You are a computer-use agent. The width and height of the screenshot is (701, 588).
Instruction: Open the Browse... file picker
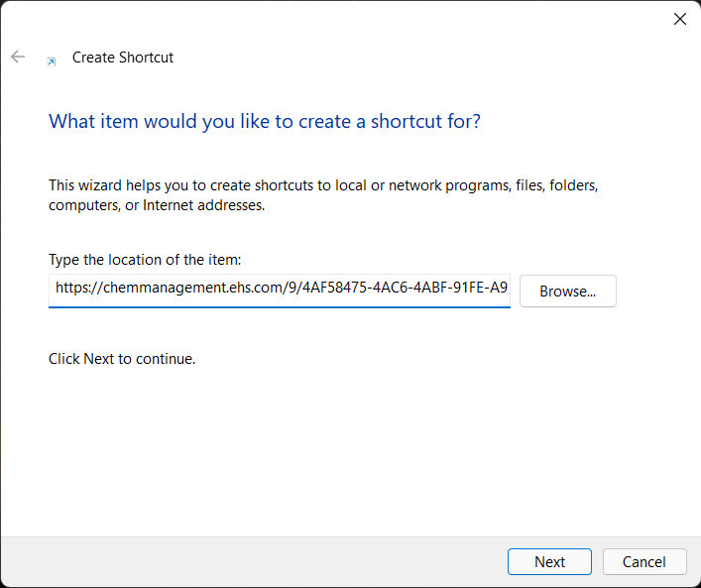click(x=568, y=292)
